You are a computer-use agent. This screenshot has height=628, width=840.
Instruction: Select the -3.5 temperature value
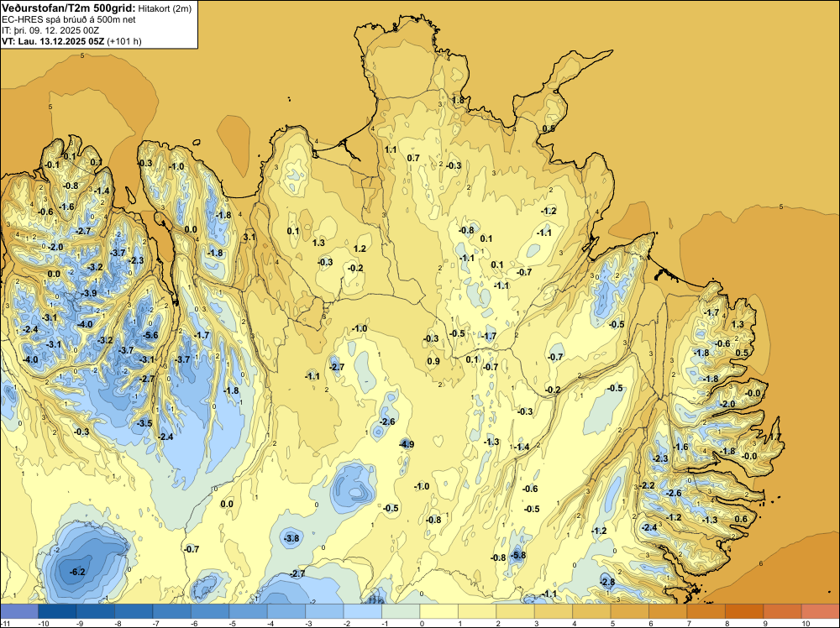(144, 423)
